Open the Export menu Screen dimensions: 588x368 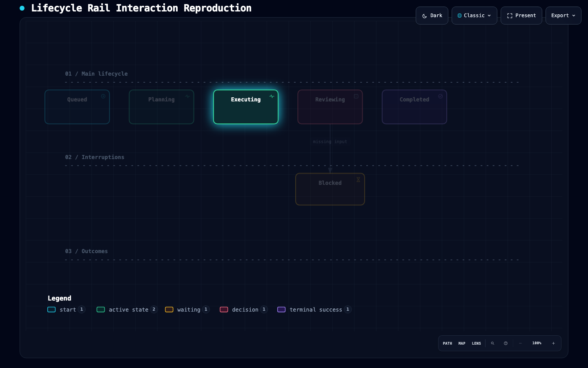(563, 16)
